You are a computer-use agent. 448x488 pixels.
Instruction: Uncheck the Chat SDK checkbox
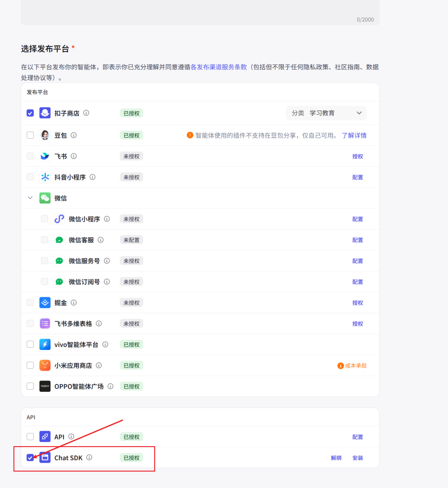(30, 457)
